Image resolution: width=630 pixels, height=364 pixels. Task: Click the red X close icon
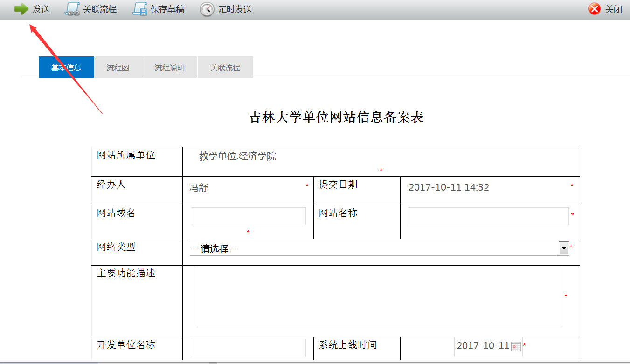595,9
